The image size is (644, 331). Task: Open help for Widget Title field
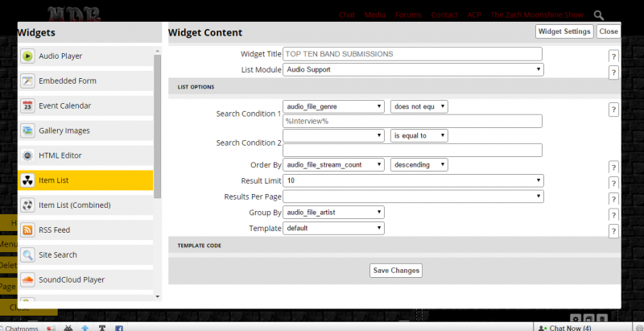(x=613, y=56)
